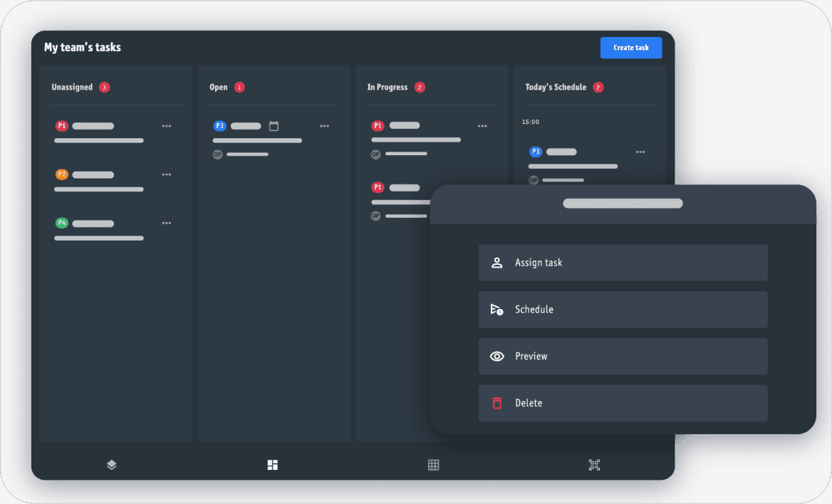Open the ellipsis menu in Today's Schedule
Image resolution: width=832 pixels, height=504 pixels.
click(x=640, y=152)
